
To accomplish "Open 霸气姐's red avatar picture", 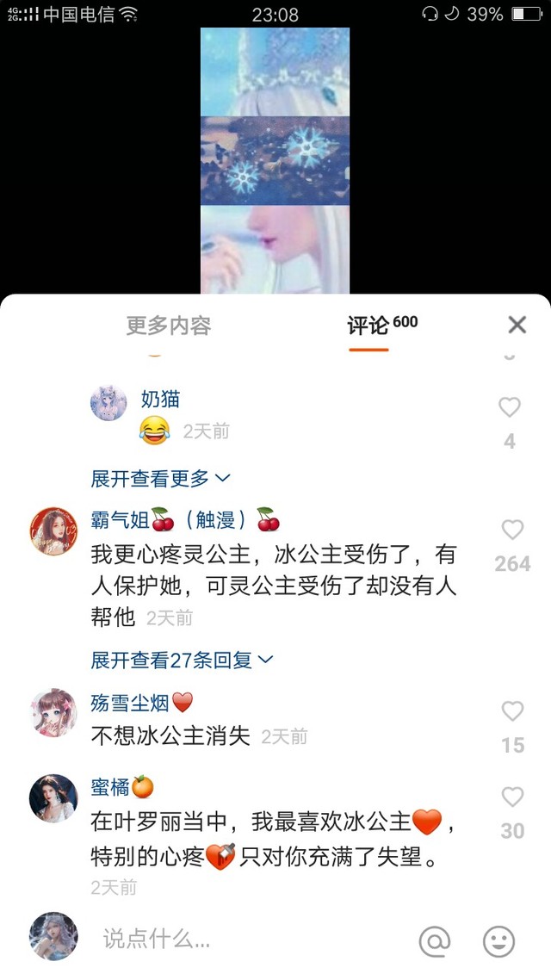I will pos(53,531).
